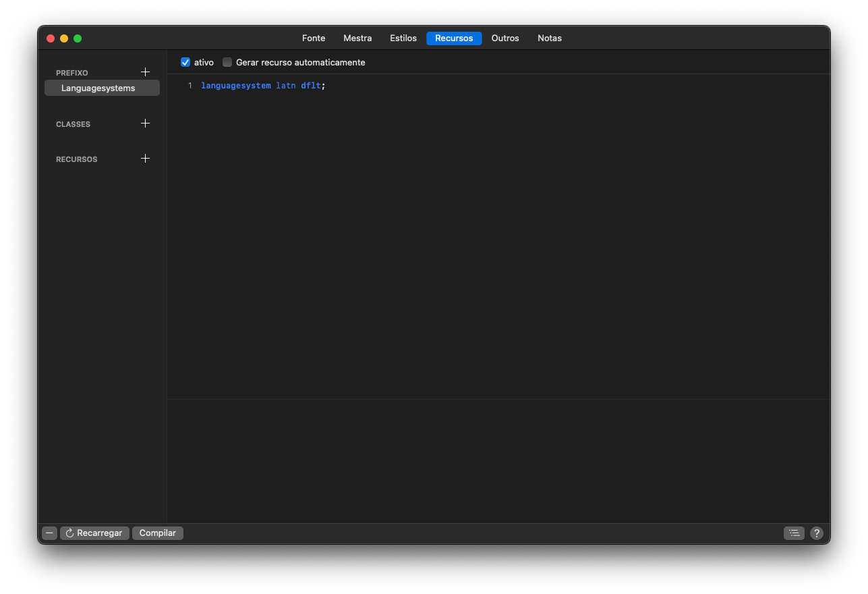Show the Outros tab

505,38
